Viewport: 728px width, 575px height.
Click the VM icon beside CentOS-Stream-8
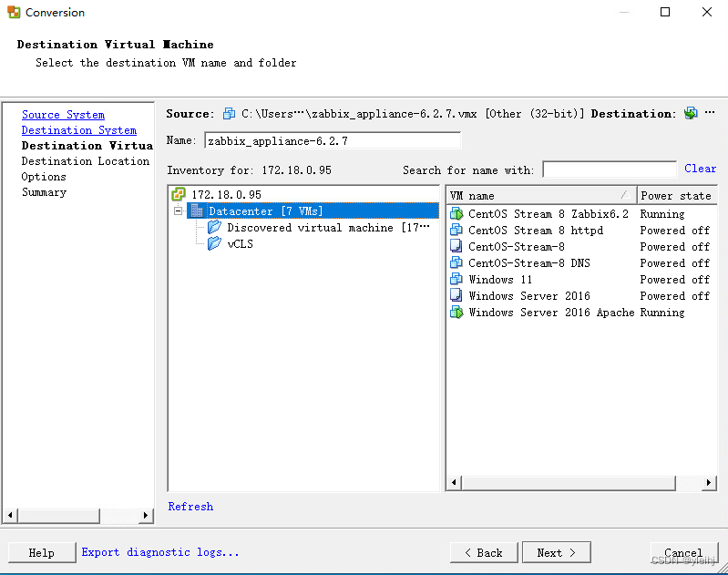[x=456, y=246]
